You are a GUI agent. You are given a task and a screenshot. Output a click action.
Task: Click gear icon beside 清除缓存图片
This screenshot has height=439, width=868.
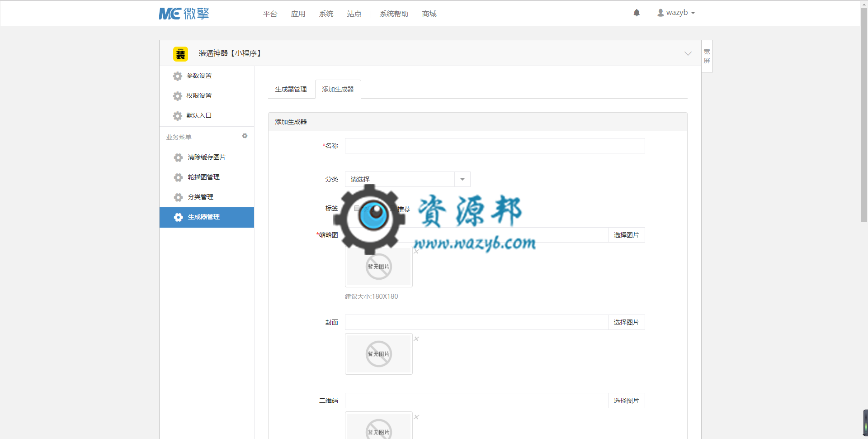(179, 157)
